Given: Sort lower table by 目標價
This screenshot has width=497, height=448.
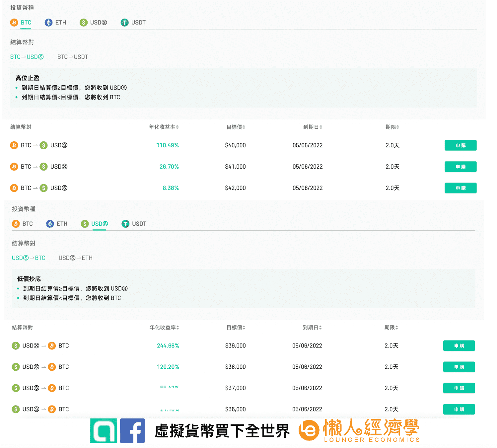Looking at the screenshot, I should (236, 328).
